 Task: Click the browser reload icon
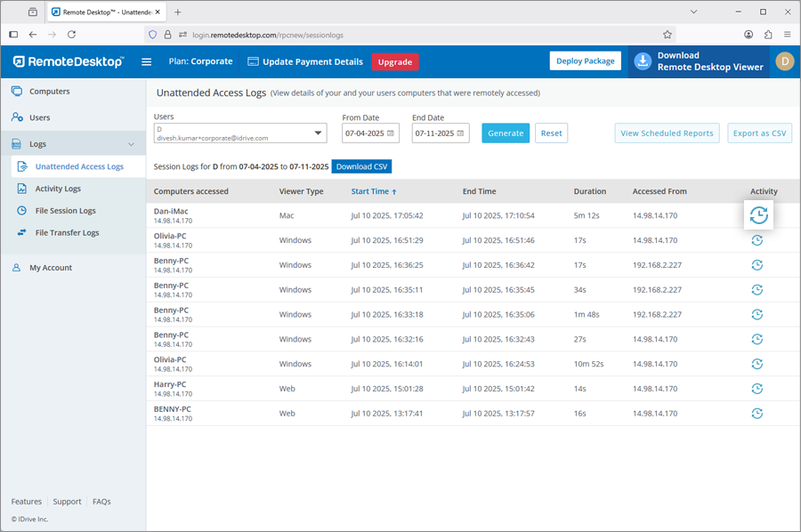pos(72,35)
